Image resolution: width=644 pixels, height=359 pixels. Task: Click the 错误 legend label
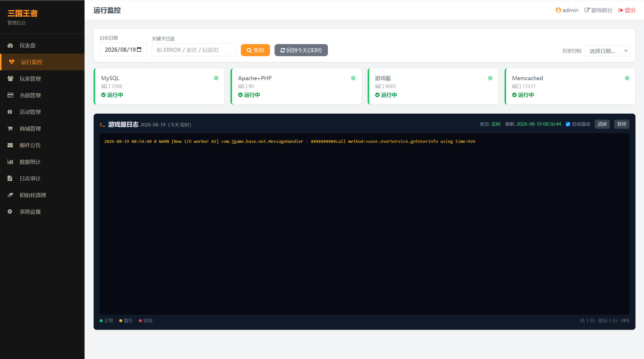[x=148, y=320]
